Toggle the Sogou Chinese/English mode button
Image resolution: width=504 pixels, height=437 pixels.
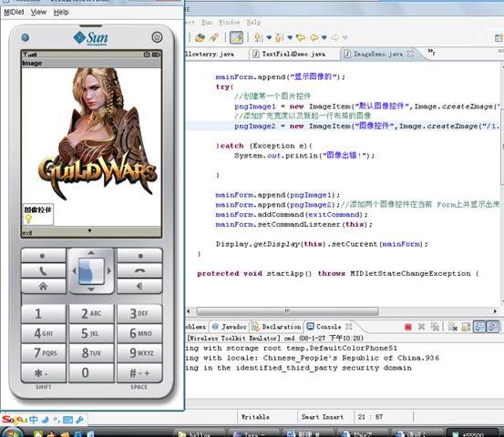34,420
